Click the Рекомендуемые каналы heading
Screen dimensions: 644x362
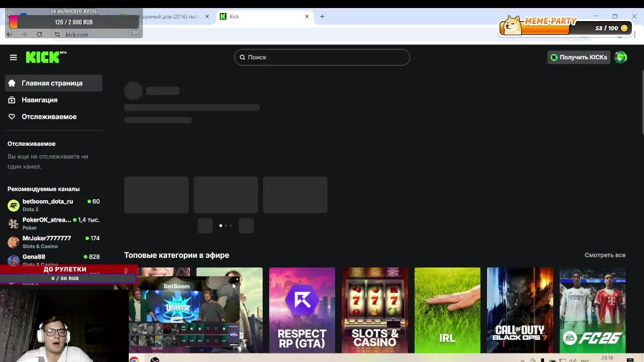pyautogui.click(x=43, y=189)
